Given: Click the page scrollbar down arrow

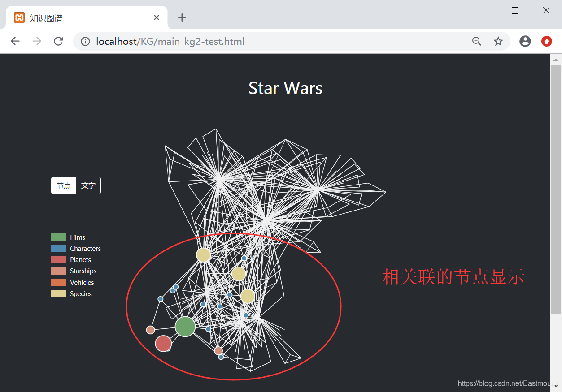Looking at the screenshot, I should point(556,386).
